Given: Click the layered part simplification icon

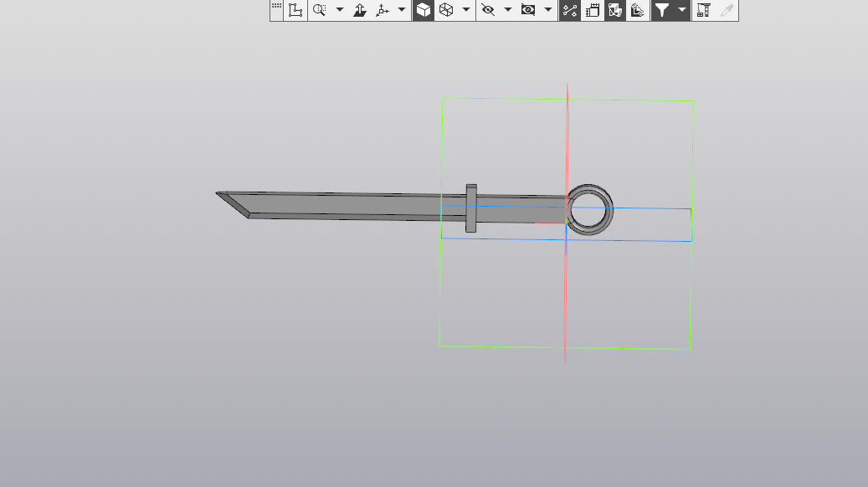Looking at the screenshot, I should click(x=637, y=10).
